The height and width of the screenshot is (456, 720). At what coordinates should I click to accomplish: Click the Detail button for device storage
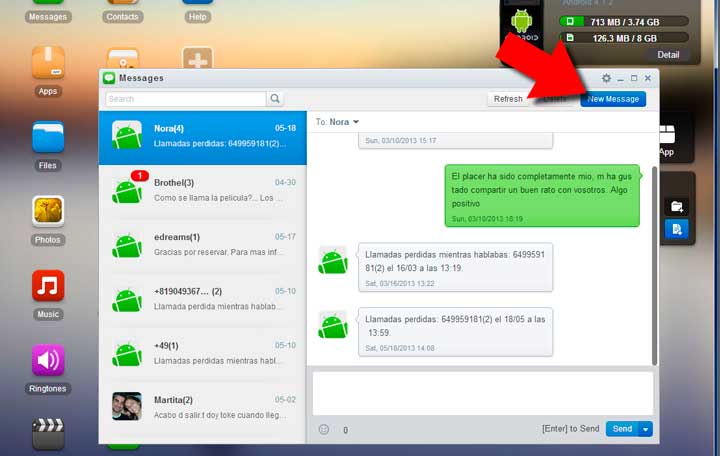tap(668, 55)
